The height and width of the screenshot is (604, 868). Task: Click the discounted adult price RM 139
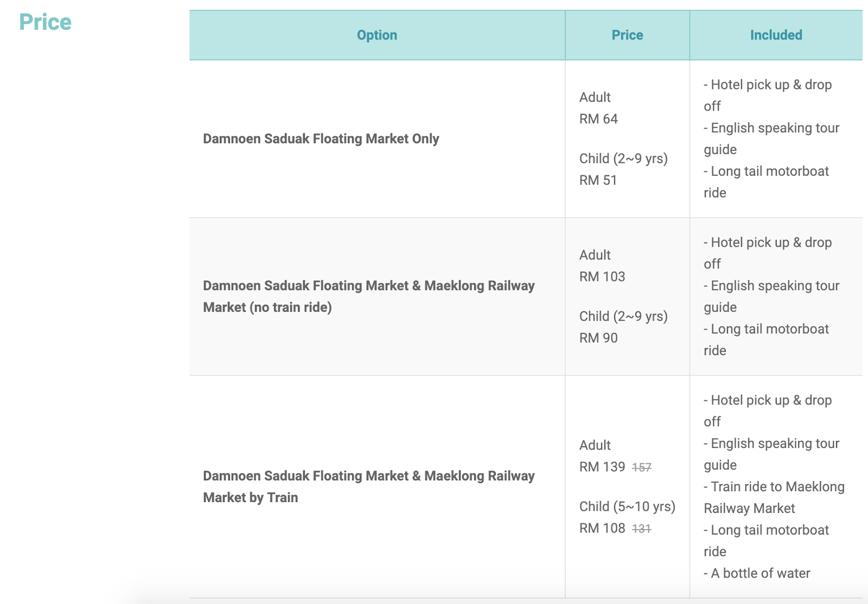coord(602,467)
